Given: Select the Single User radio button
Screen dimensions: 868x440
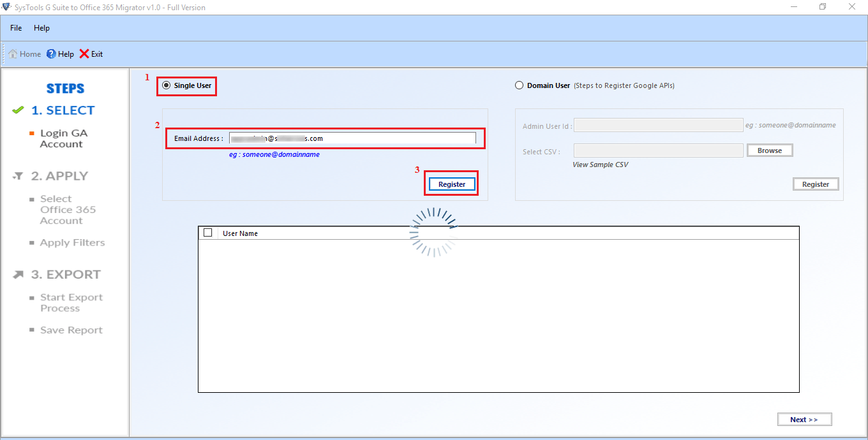Looking at the screenshot, I should pyautogui.click(x=167, y=85).
